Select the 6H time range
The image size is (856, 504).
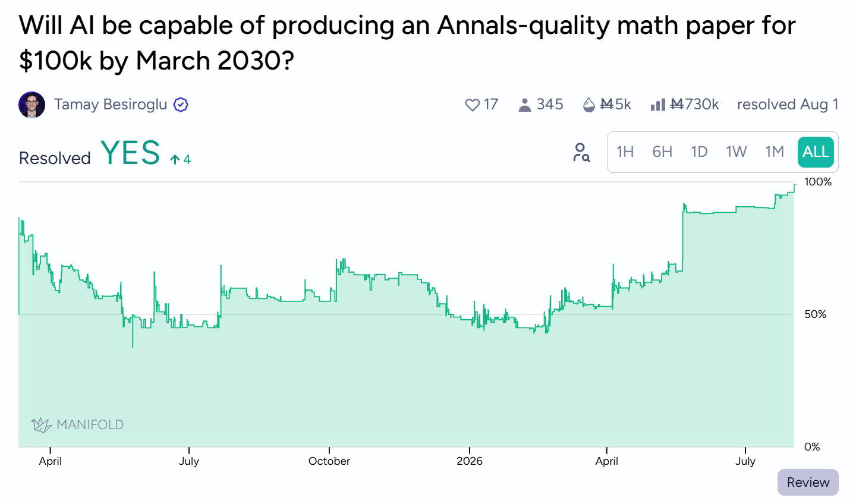(x=662, y=152)
